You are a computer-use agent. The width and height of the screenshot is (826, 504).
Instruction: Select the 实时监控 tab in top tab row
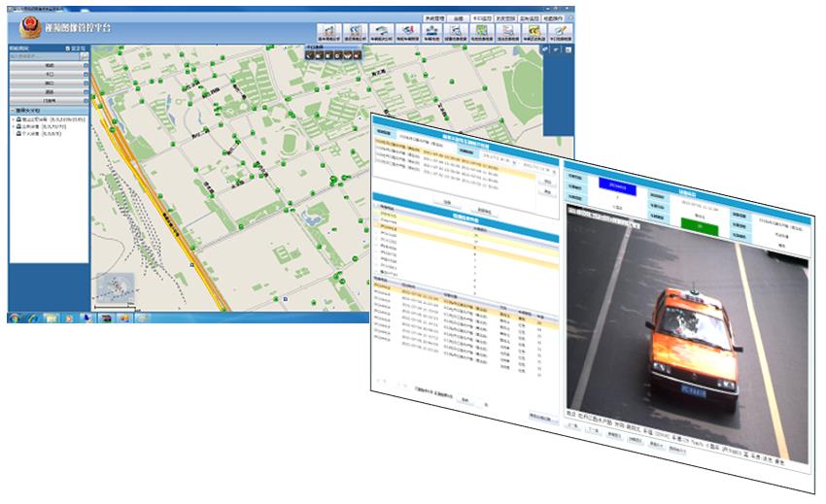click(x=529, y=18)
